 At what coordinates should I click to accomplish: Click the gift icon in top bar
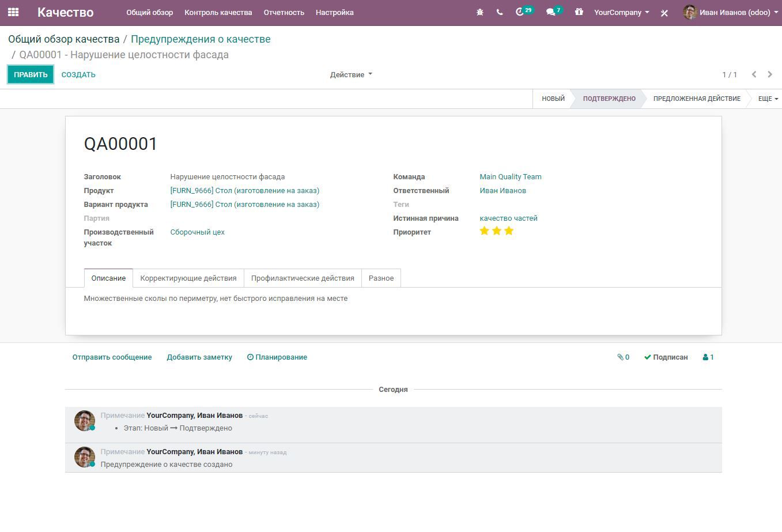(579, 12)
